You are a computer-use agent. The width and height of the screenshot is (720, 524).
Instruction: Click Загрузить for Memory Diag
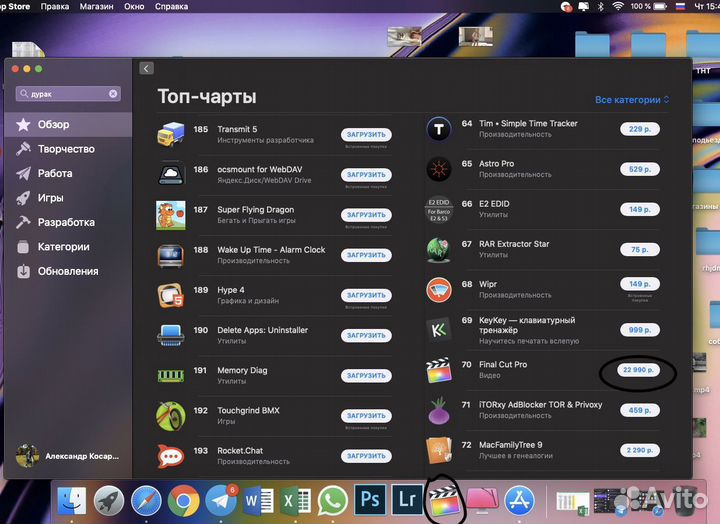click(x=366, y=376)
